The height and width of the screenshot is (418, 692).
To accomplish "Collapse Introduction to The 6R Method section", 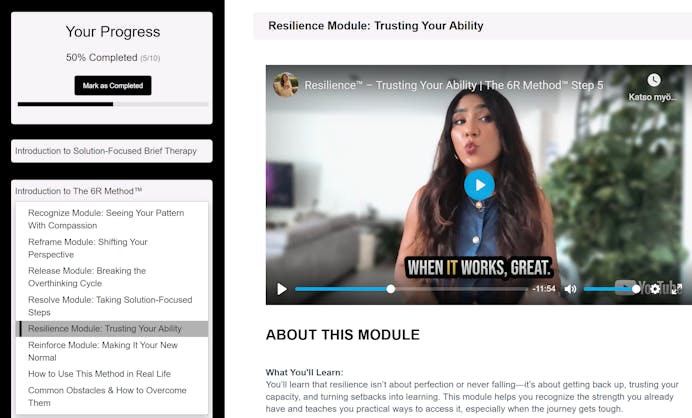I will click(x=112, y=191).
